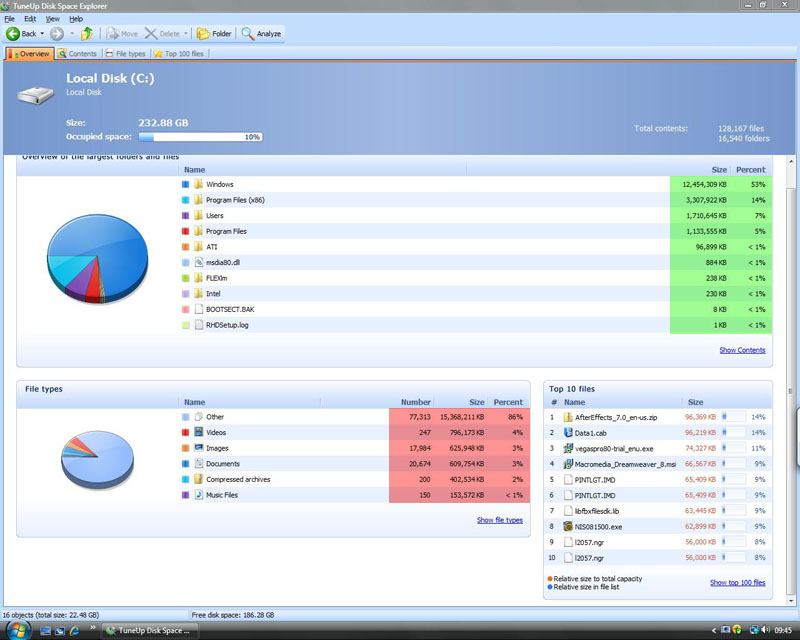Viewport: 800px width, 640px height.
Task: Click the Show Contents link
Action: 742,350
